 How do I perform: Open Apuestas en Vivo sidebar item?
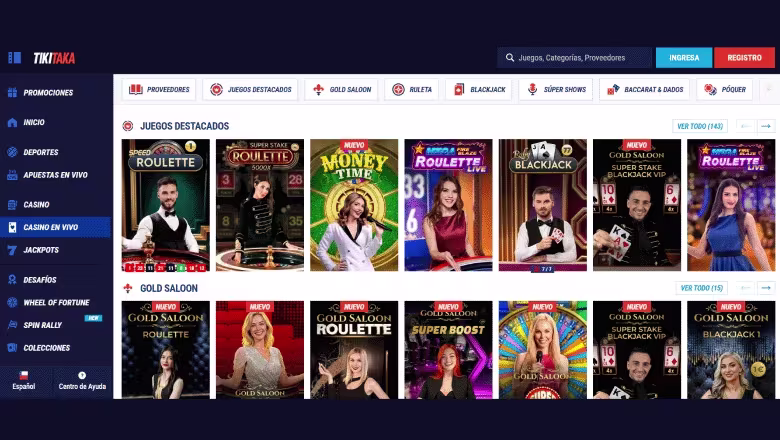coord(56,175)
